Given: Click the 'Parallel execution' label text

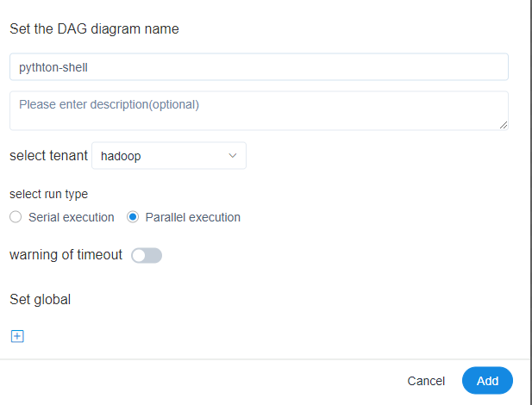Looking at the screenshot, I should 193,217.
